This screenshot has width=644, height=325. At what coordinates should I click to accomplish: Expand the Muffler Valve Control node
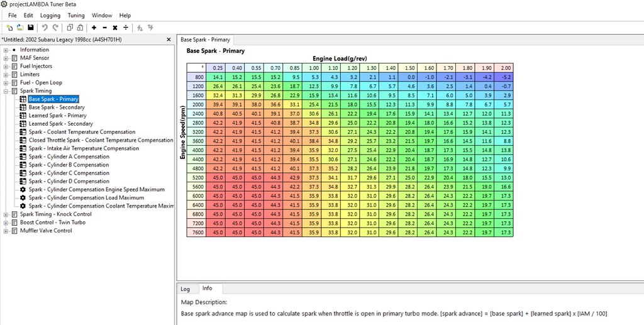tap(6, 231)
